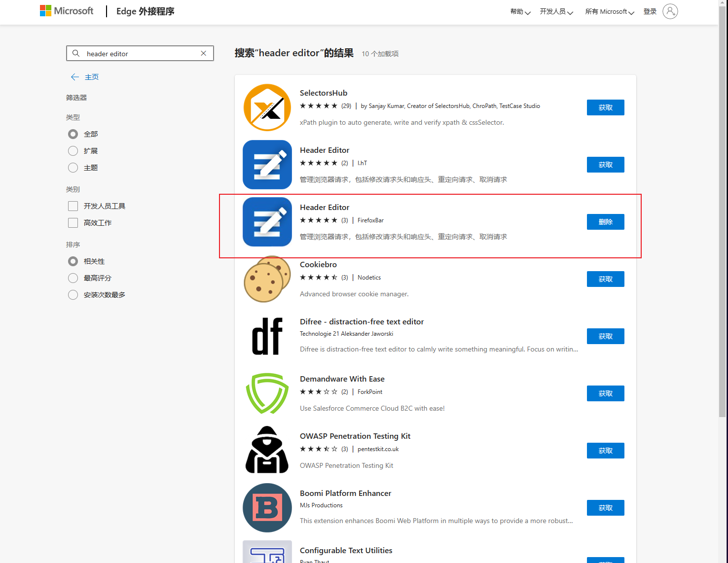The width and height of the screenshot is (728, 563).
Task: Clear search box with X icon
Action: click(x=203, y=53)
